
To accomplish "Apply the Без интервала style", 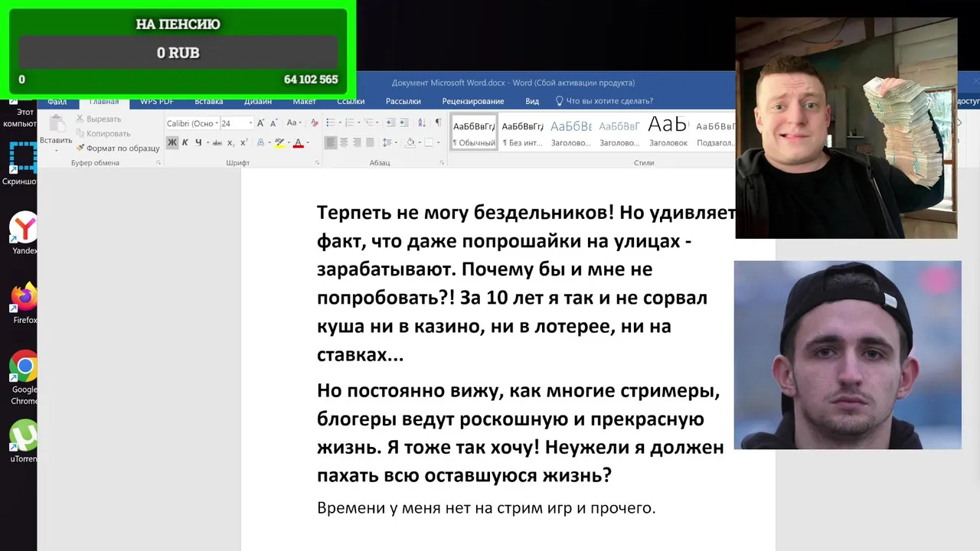I will point(522,131).
